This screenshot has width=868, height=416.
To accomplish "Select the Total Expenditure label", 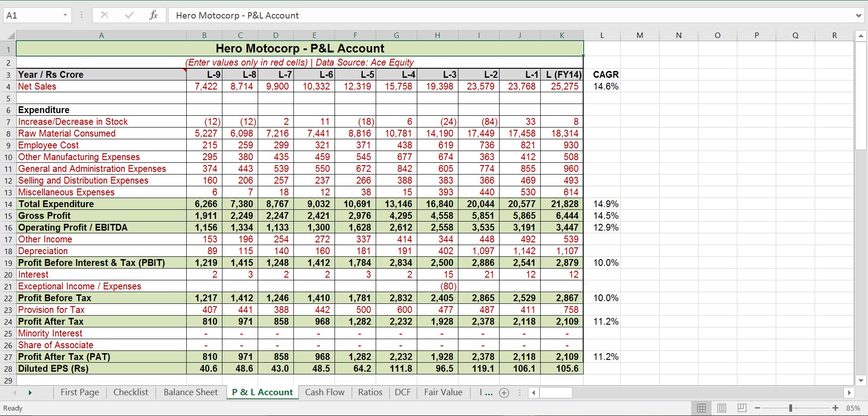I will [x=101, y=204].
